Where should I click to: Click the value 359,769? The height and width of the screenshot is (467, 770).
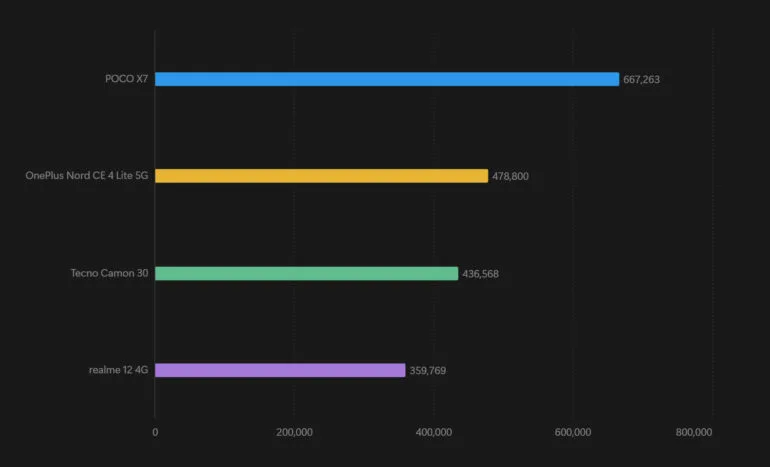click(428, 371)
